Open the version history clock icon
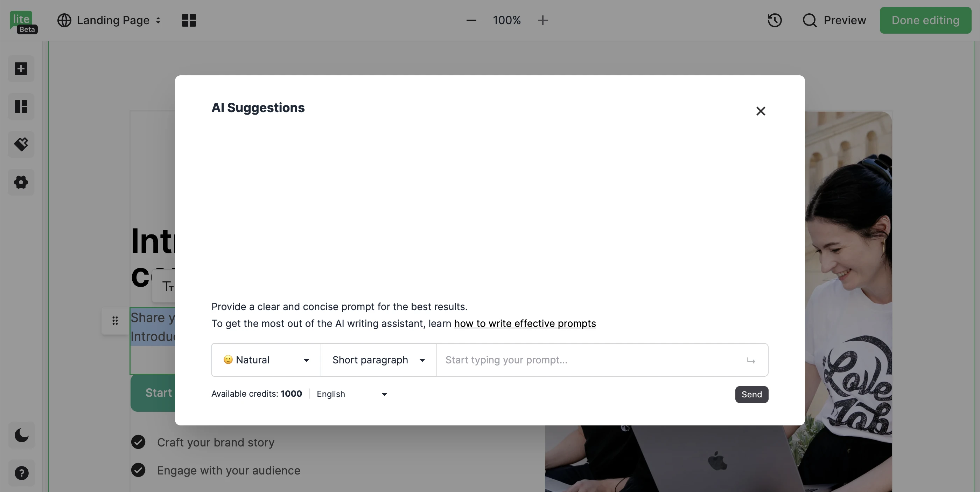Image resolution: width=980 pixels, height=492 pixels. [x=774, y=20]
